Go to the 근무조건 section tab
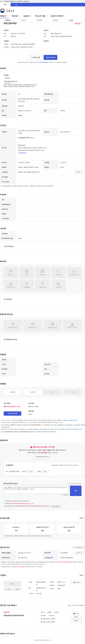This screenshot has height=644, width=85. pos(24,20)
